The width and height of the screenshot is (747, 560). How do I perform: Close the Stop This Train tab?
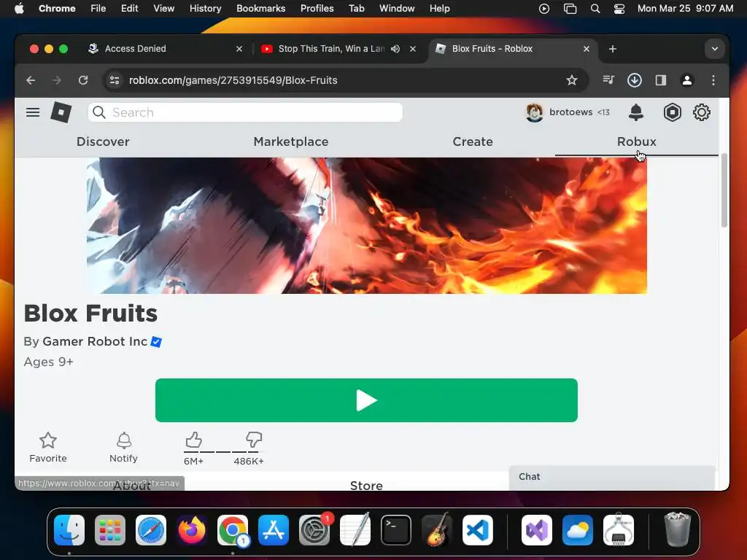(413, 49)
